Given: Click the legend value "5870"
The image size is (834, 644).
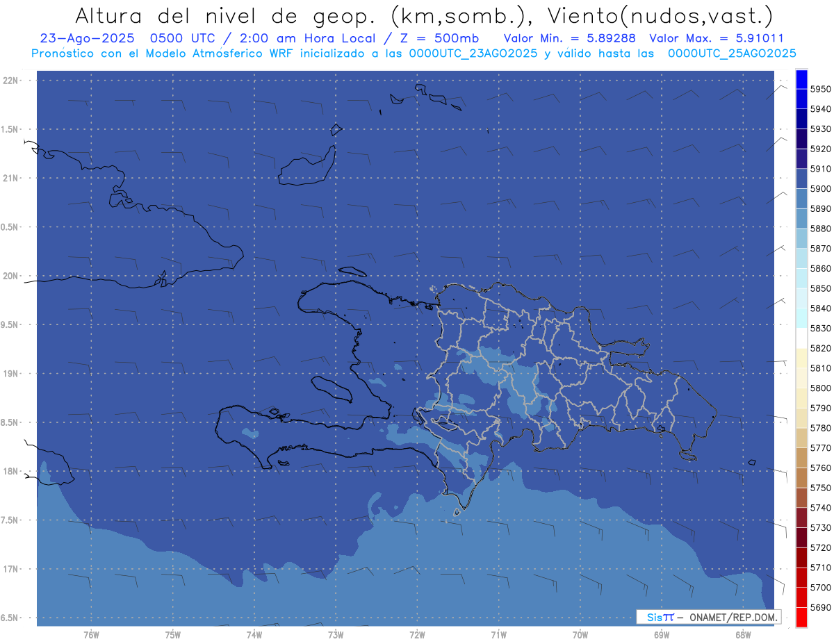Looking at the screenshot, I should point(821,249).
